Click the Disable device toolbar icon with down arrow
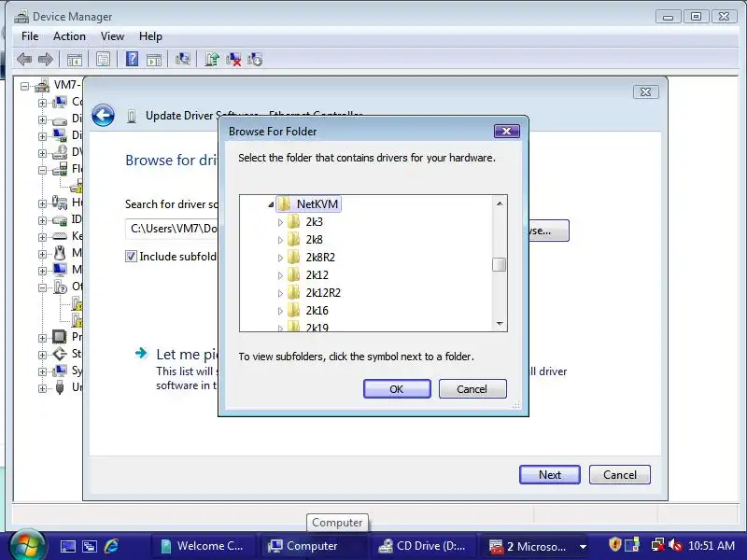 click(x=255, y=60)
